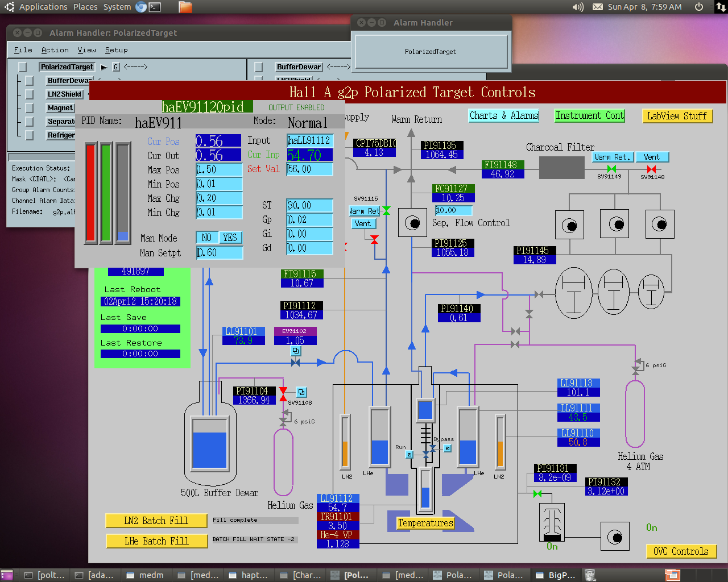Open the Charts & Alarms related display menu
Image resolution: width=728 pixels, height=582 pixels.
click(x=504, y=115)
